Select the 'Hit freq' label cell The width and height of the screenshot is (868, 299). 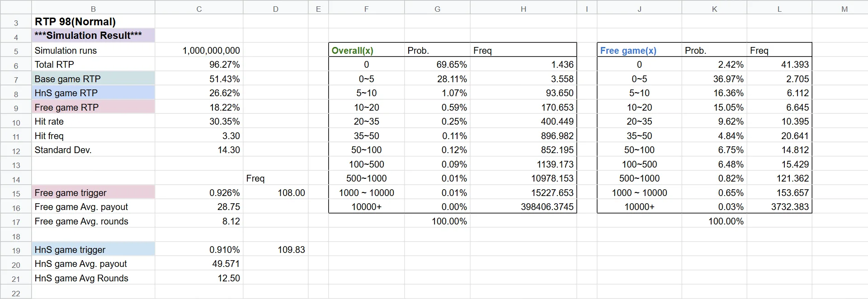click(93, 135)
